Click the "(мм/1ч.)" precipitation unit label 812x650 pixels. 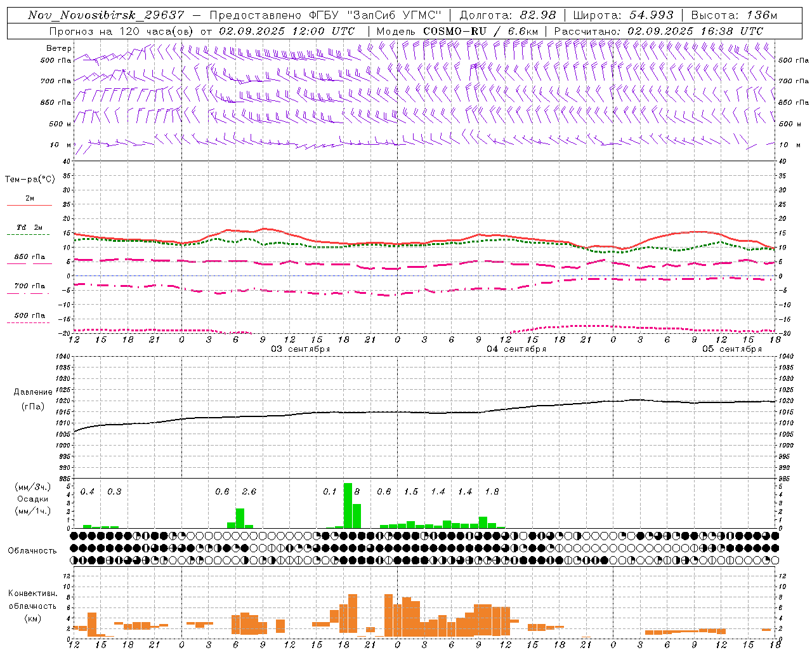32,511
